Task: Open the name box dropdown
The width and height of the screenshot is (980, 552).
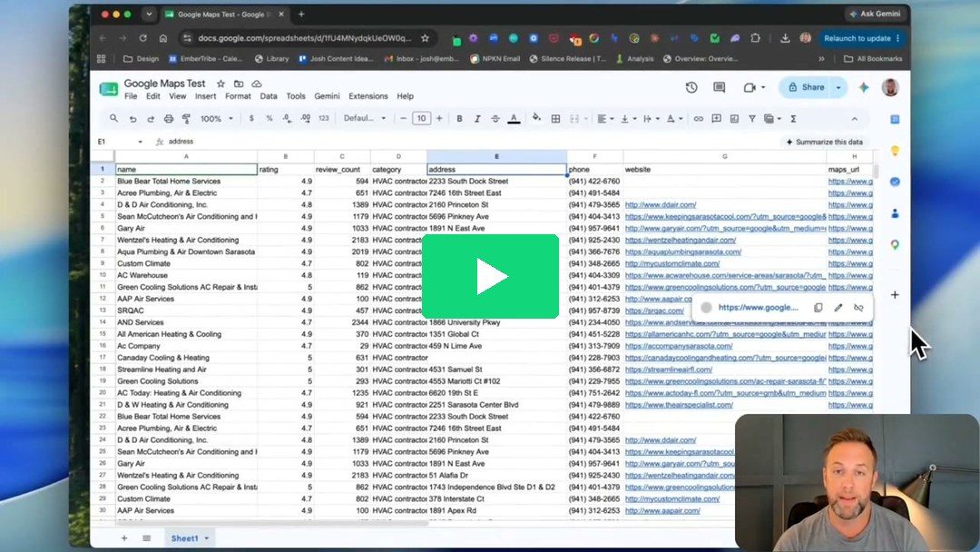Action: 140,142
